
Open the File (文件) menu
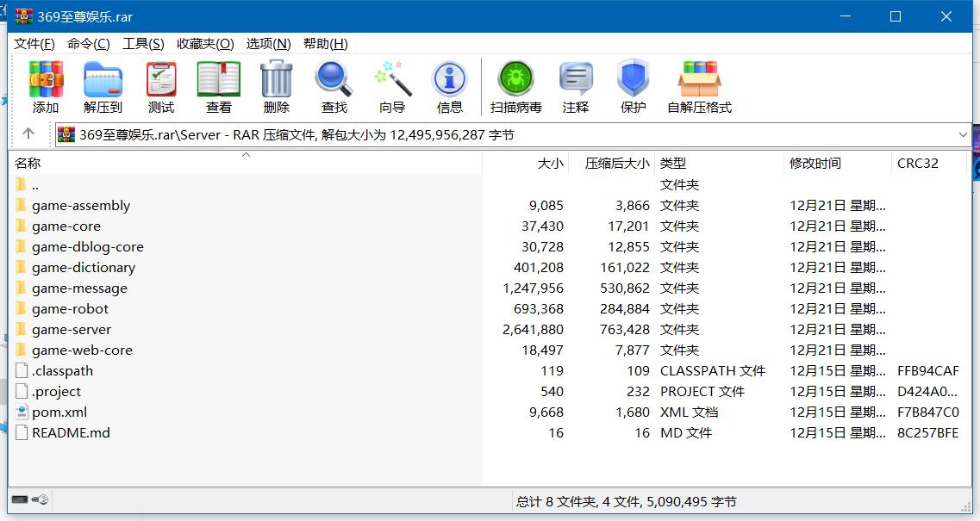coord(34,44)
